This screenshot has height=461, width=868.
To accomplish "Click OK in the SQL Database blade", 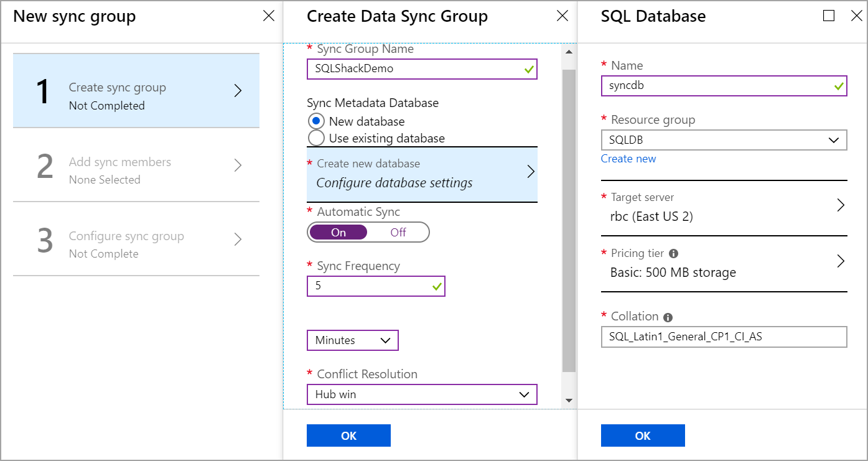I will pyautogui.click(x=643, y=435).
